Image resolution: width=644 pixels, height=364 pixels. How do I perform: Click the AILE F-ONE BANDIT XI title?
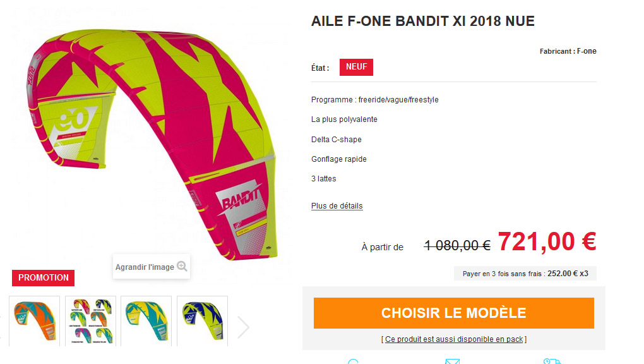[422, 21]
